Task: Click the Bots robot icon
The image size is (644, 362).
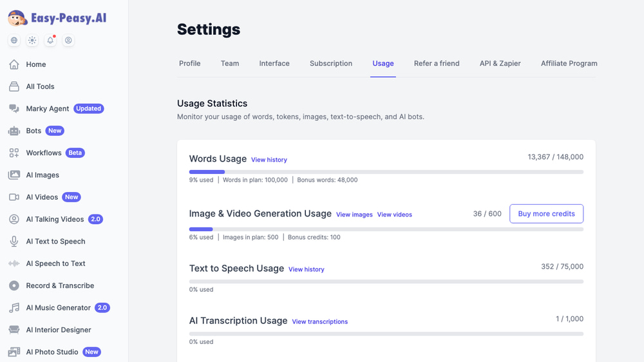Action: pyautogui.click(x=14, y=131)
